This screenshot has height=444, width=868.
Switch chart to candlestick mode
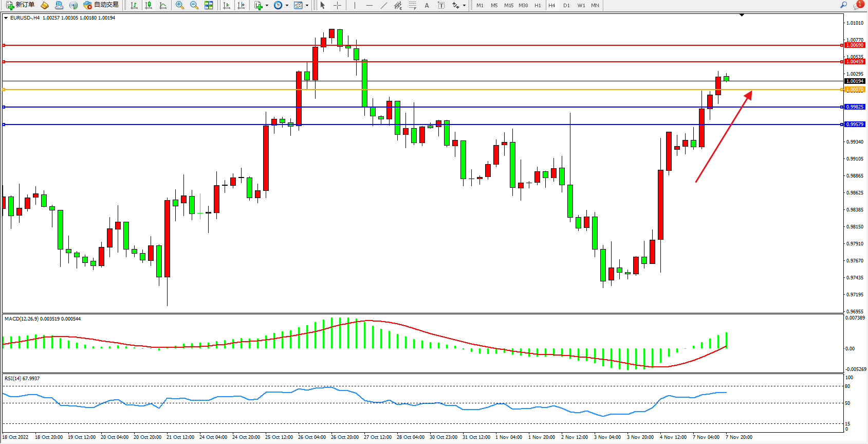coord(149,5)
